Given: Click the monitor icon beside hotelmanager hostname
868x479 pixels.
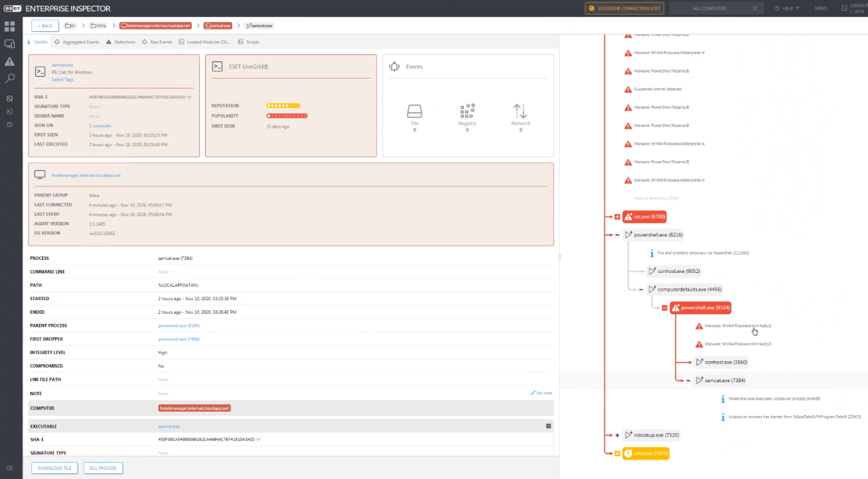Looking at the screenshot, I should pos(40,175).
